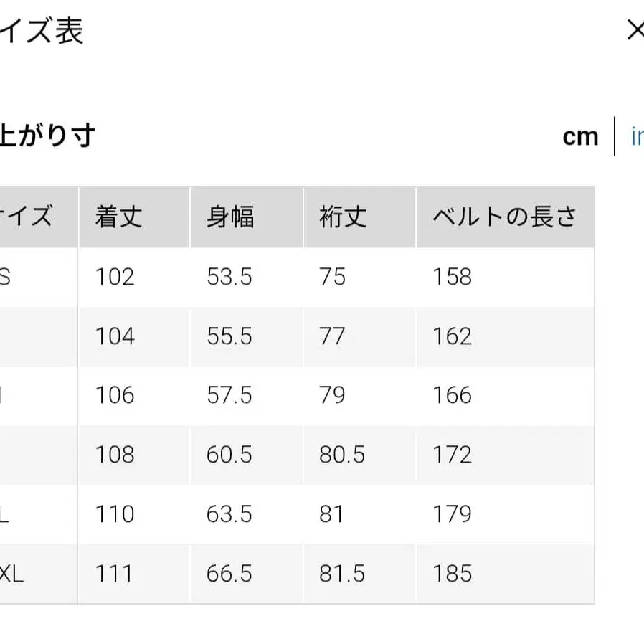Click the 裄丈 value 80.5 cell

click(341, 455)
